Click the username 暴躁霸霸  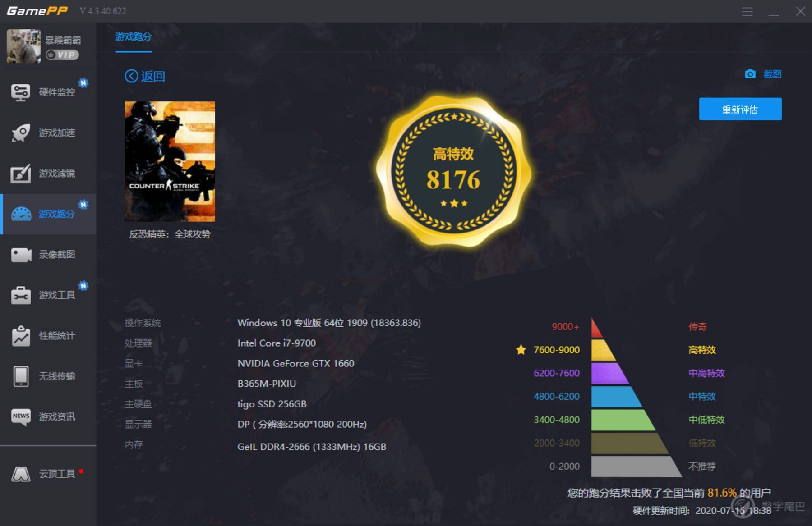point(63,40)
